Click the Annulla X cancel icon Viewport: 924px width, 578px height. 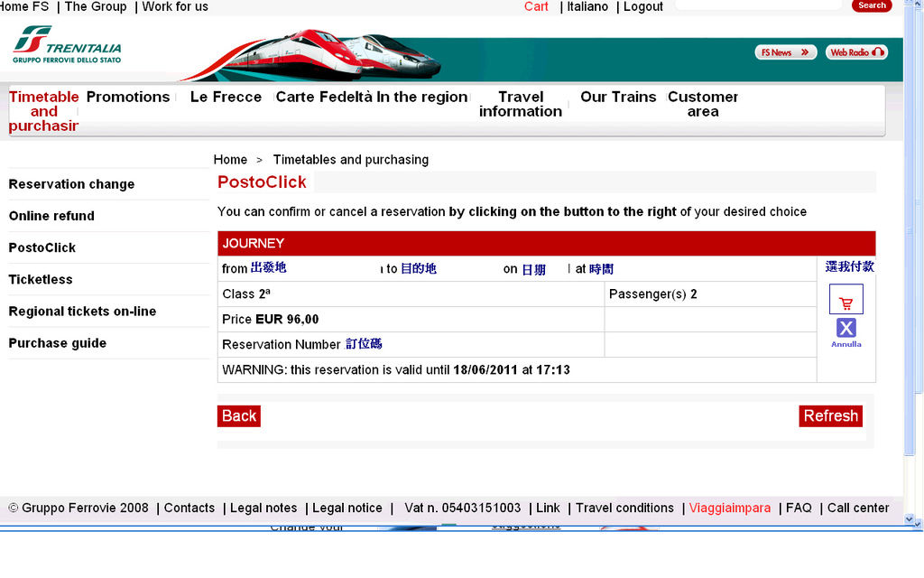pos(846,328)
